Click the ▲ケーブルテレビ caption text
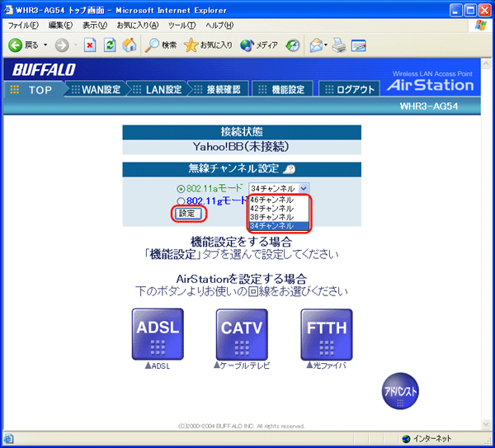The width and height of the screenshot is (495, 448). tap(242, 365)
